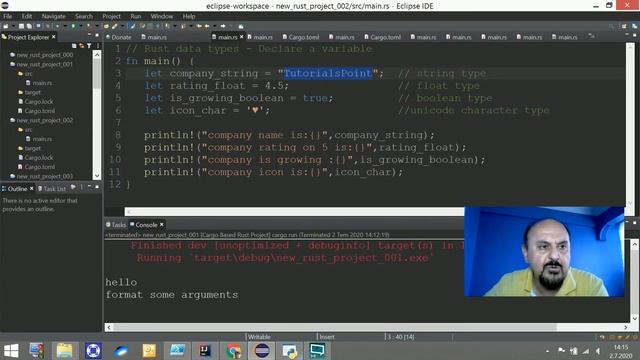Click the Open Perspective icon
Image resolution: width=640 pixels, height=360 pixels.
click(x=624, y=26)
